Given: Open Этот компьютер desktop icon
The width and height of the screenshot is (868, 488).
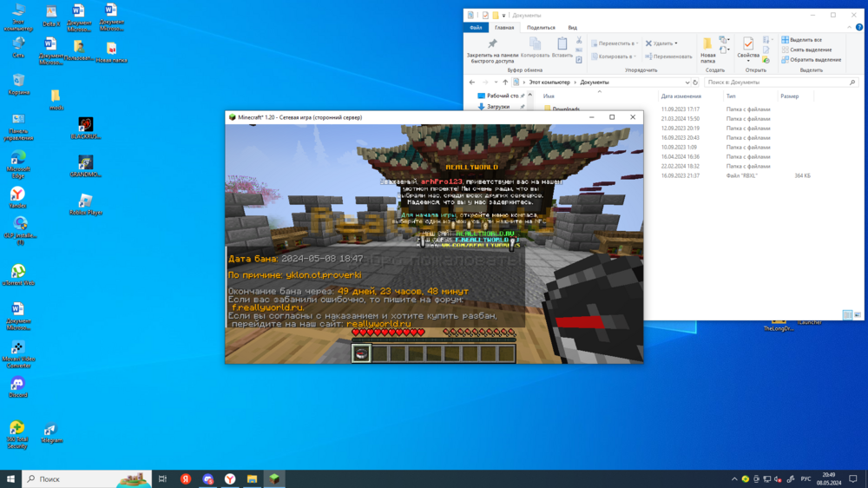Looking at the screenshot, I should 18,17.
